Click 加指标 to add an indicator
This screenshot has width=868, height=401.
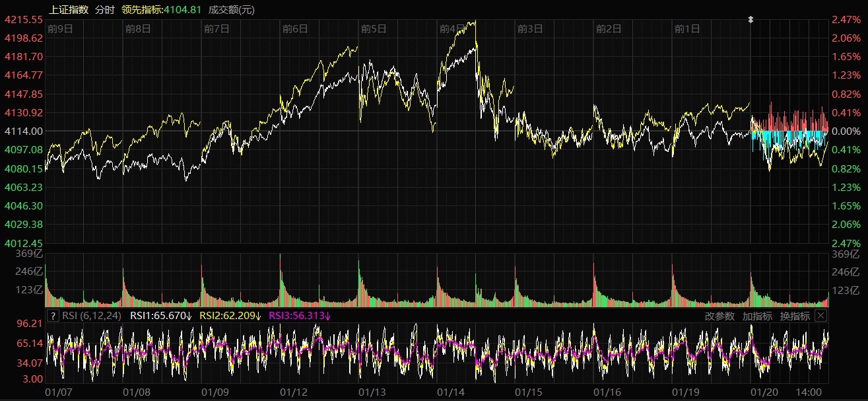pos(757,316)
